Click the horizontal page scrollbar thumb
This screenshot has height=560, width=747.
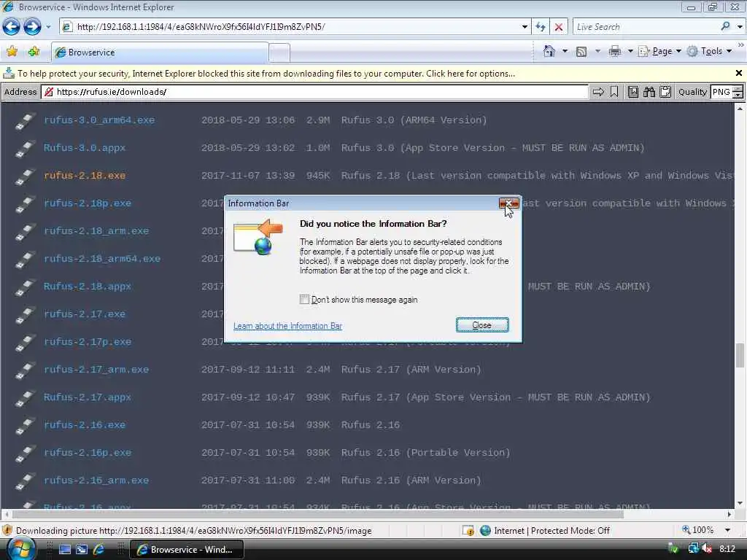(318, 514)
